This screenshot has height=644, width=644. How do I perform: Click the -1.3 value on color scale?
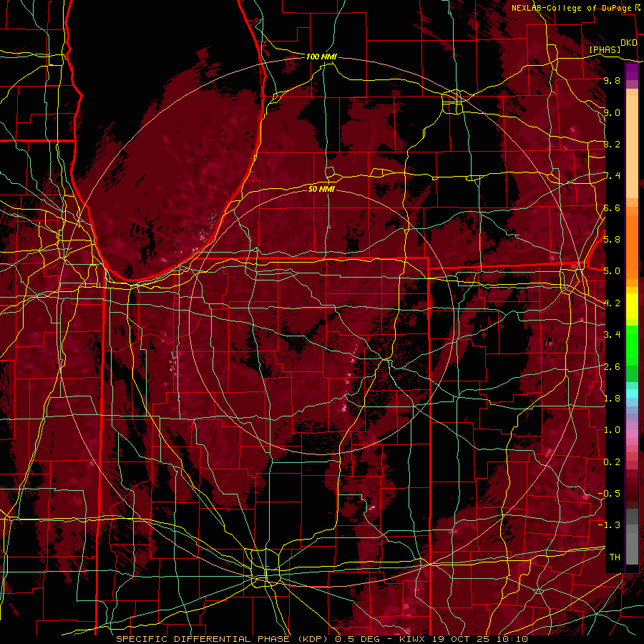[x=610, y=525]
